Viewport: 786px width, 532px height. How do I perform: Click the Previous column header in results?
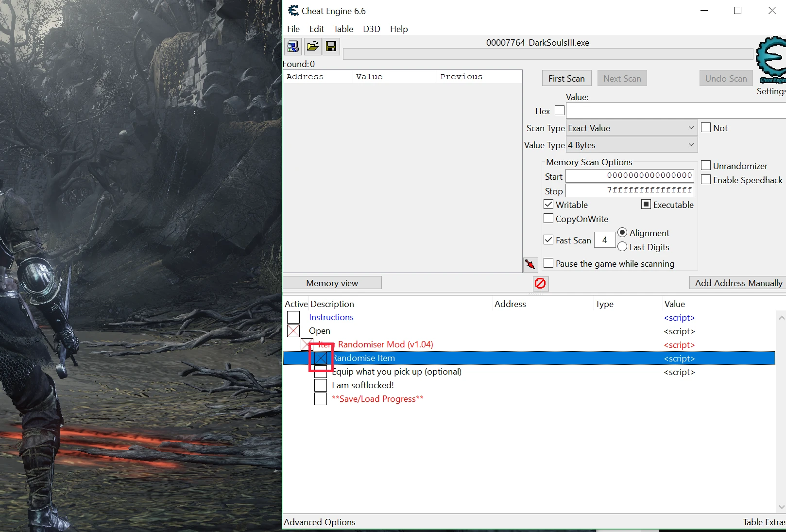pos(479,77)
